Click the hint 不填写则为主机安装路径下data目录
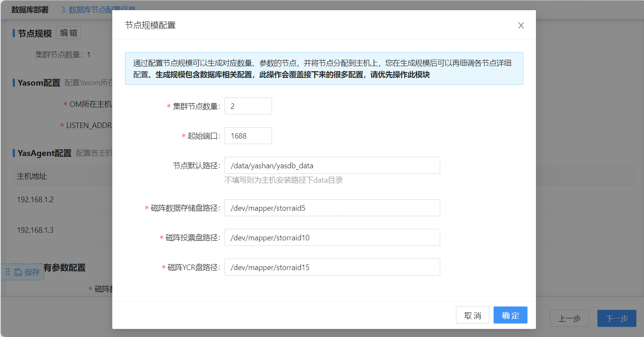Screen dimensions: 644x337 click(283, 180)
